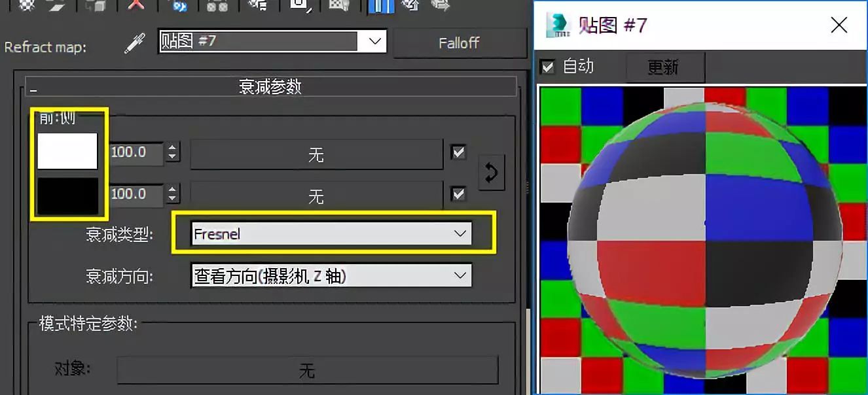Screen dimensions: 868x395
Task: Click the first 100.0 spinner arrows
Action: click(173, 152)
